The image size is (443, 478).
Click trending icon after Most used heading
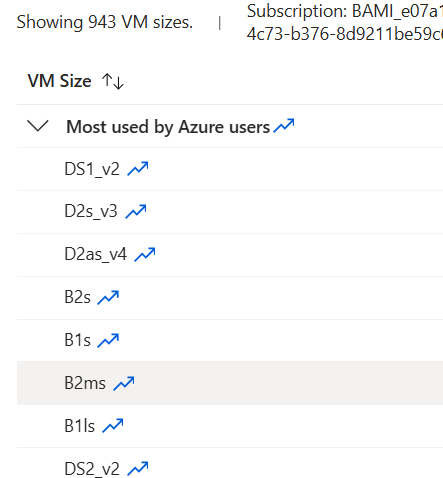pos(284,126)
